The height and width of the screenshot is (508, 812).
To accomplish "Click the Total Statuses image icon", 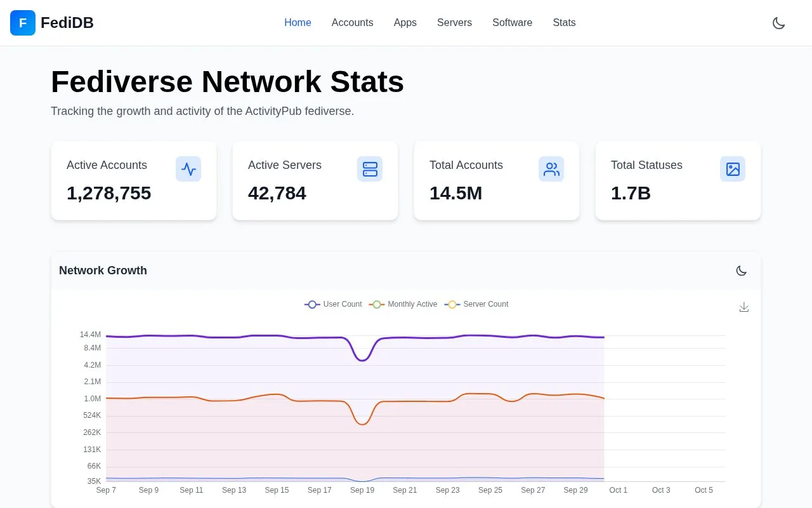I will (733, 169).
